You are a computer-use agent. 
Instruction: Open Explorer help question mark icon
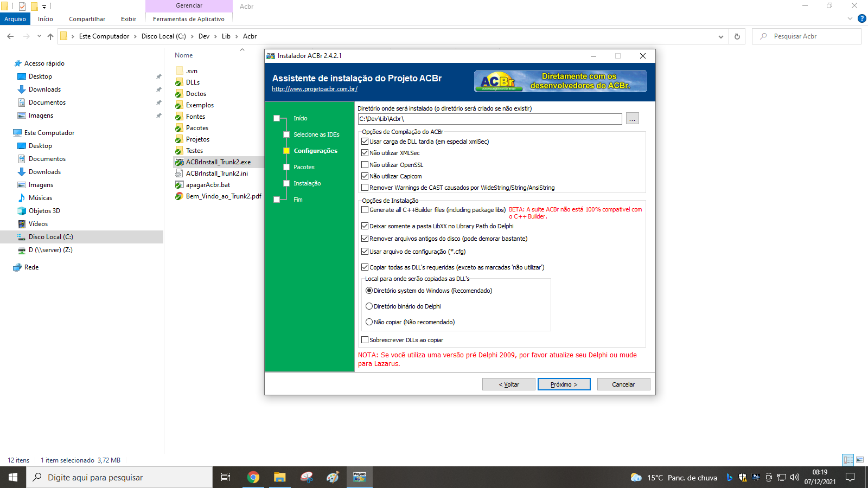861,18
